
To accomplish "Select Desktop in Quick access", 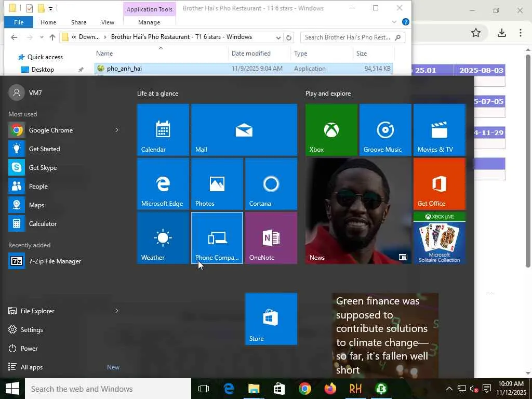I will click(43, 70).
